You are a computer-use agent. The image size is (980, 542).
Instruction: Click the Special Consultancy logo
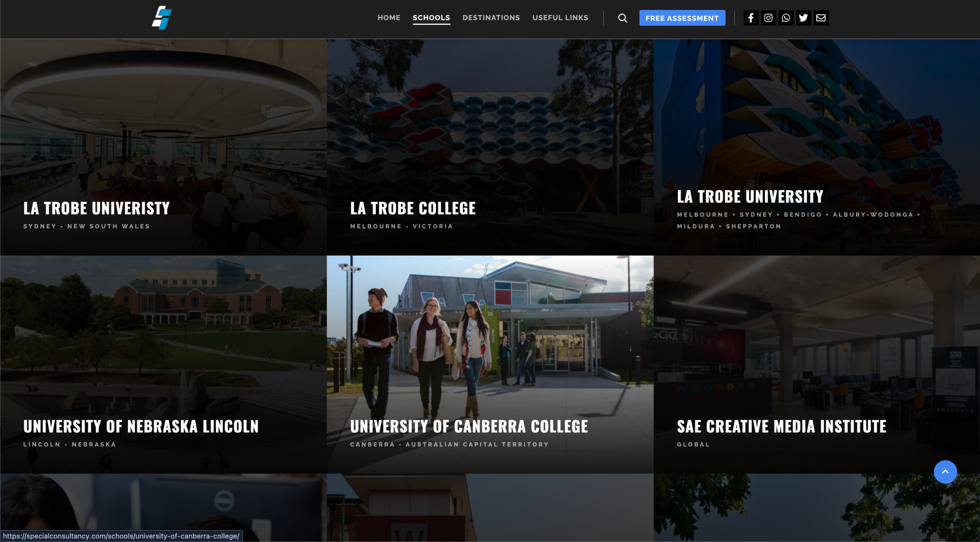[x=162, y=18]
